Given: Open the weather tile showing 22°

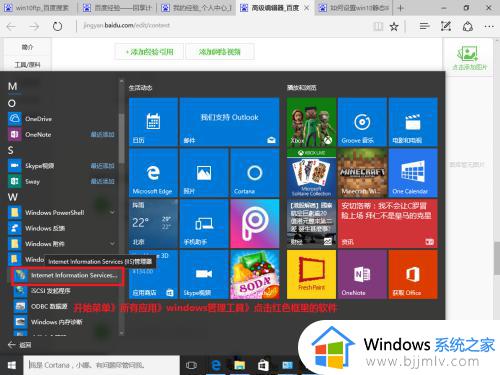Looking at the screenshot, I should pos(153,224).
